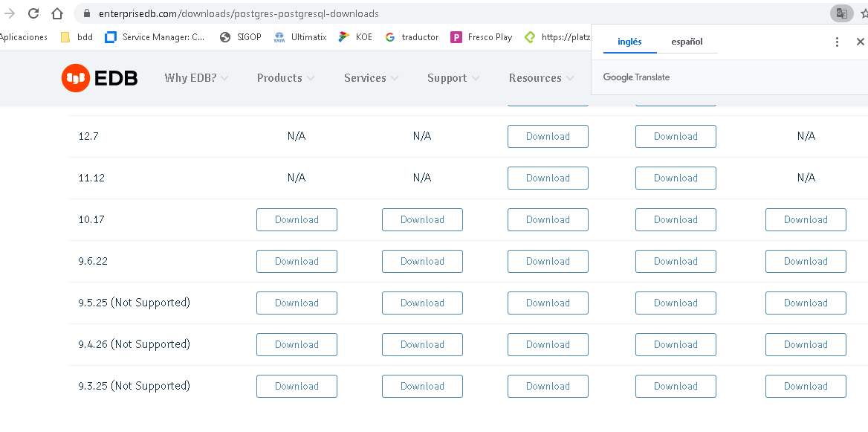Reload the current browser page
The image size is (868, 432).
click(33, 13)
